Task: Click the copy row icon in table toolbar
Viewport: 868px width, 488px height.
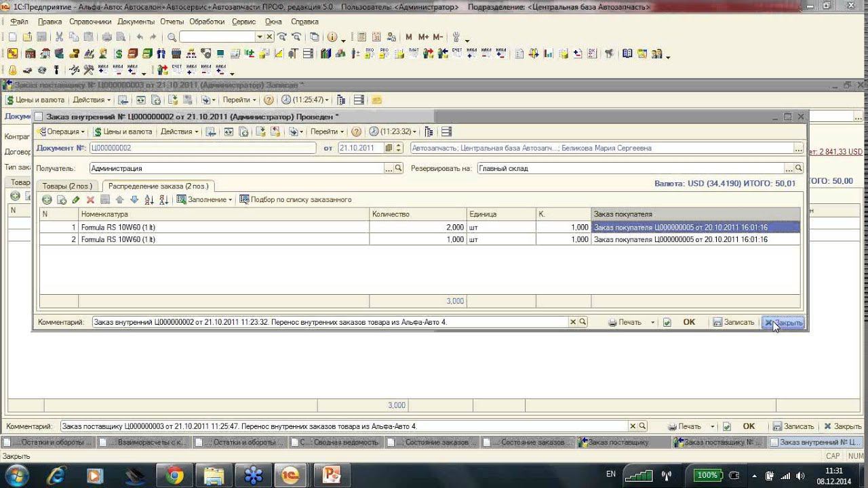Action: [x=62, y=200]
